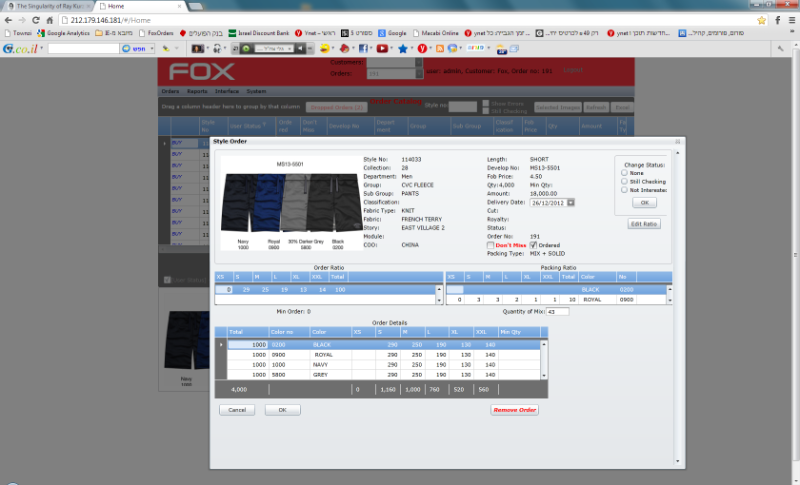Click the wrench options icon on toolbar
Image resolution: width=800 pixels, height=485 pixels.
781,48
